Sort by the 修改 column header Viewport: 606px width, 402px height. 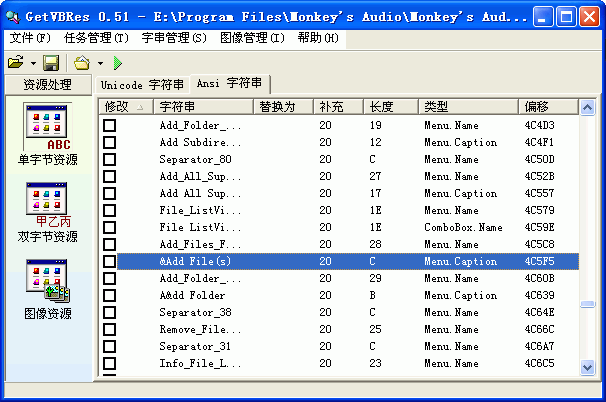coord(126,106)
